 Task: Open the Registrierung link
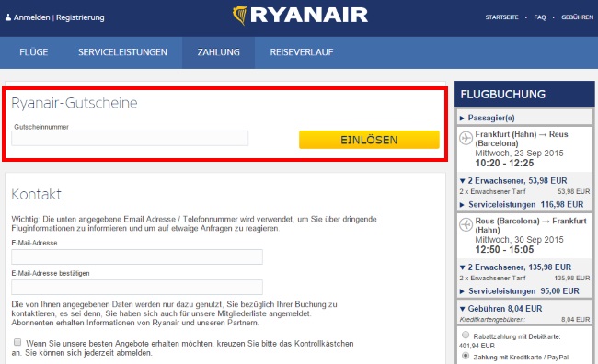coord(80,17)
